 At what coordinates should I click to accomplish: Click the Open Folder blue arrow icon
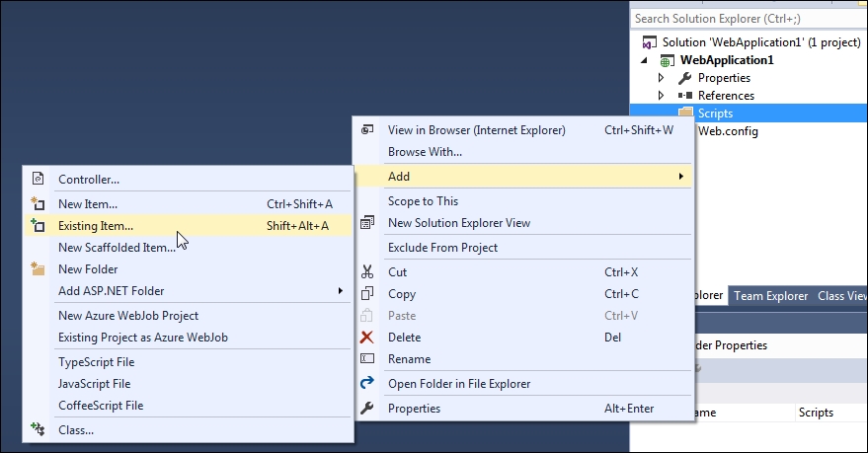tap(367, 382)
